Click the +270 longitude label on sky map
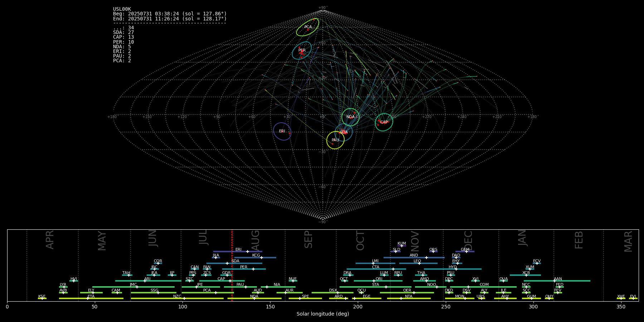644x322 pixels. pyautogui.click(x=426, y=117)
